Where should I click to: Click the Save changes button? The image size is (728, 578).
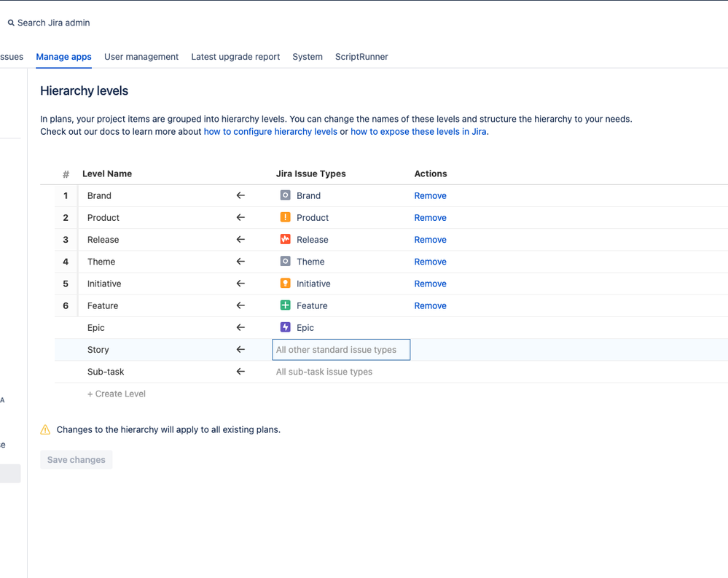pyautogui.click(x=76, y=460)
